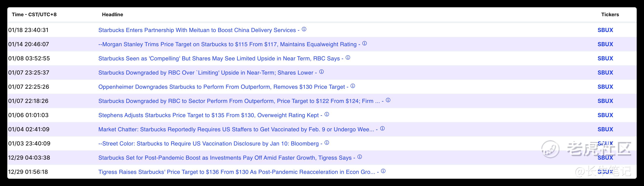Viewport: 644px width, 186px height.
Task: Click info icon after RBC Sector Perform headline
Action: pos(388,100)
